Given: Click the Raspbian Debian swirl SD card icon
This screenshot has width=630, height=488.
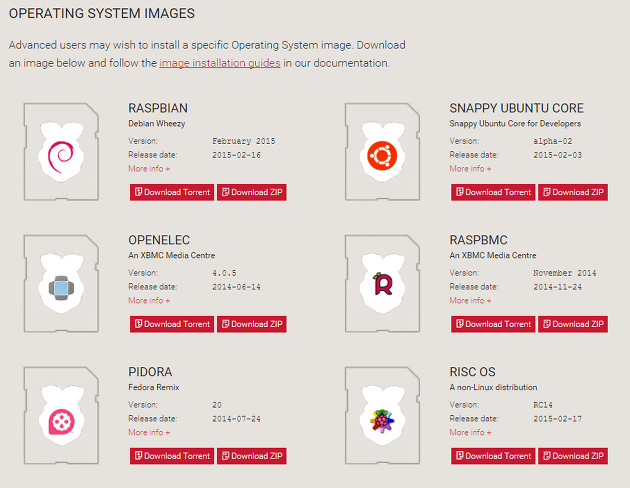Looking at the screenshot, I should pyautogui.click(x=61, y=152).
